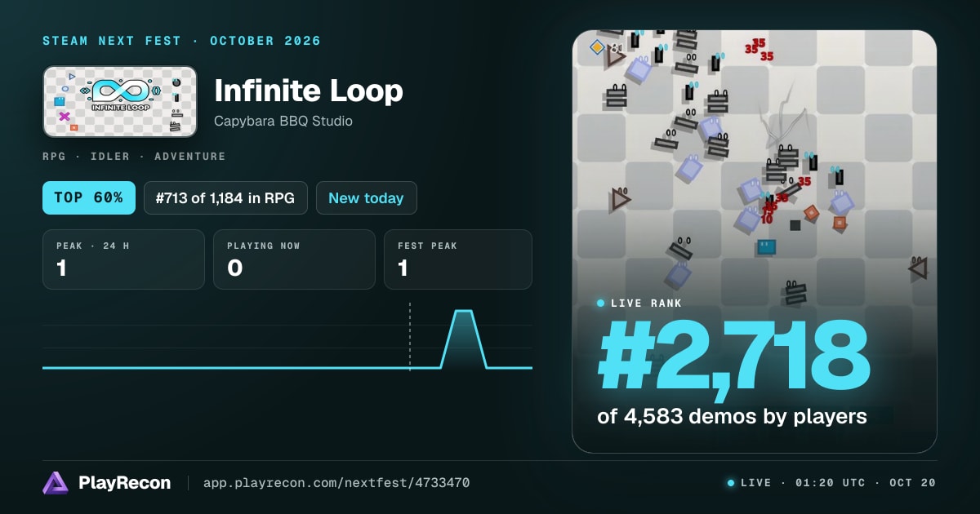The height and width of the screenshot is (514, 980).
Task: Click 'of 4,583 demos by players' text
Action: (x=732, y=416)
